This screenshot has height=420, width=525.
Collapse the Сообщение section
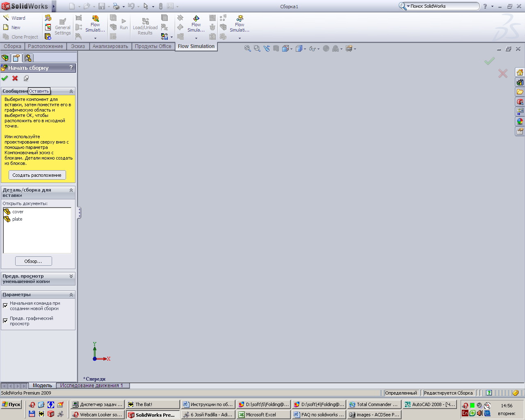(71, 91)
